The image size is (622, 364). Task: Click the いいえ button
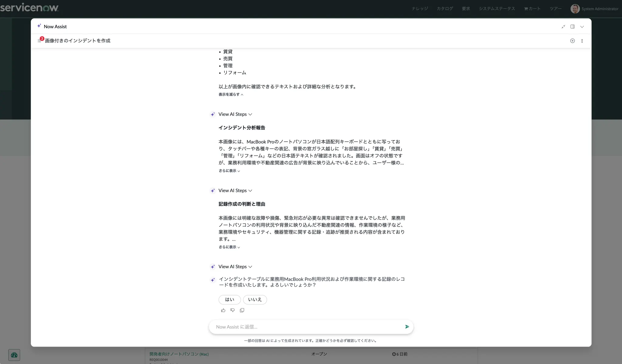[255, 300]
